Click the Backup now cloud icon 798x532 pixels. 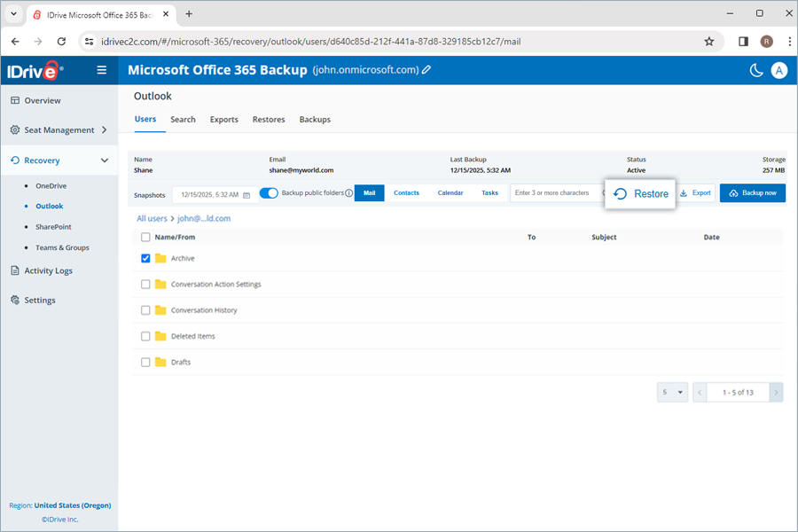coord(733,192)
